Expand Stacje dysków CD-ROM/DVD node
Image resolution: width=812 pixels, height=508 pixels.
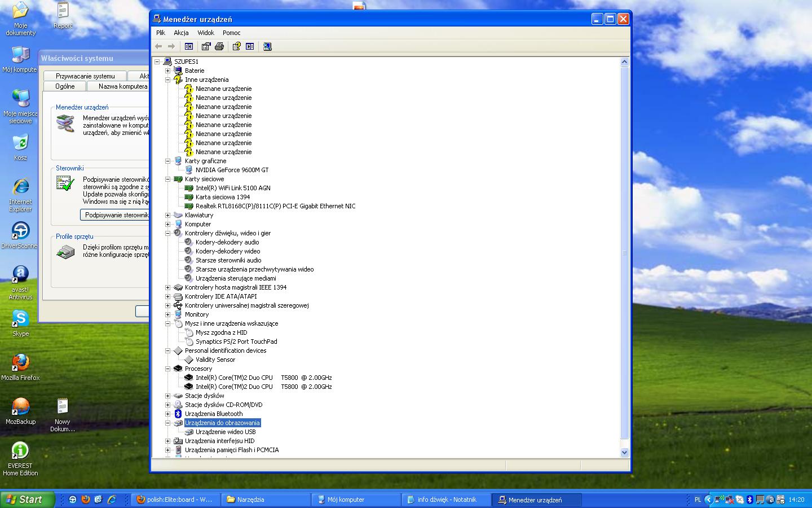coord(167,405)
